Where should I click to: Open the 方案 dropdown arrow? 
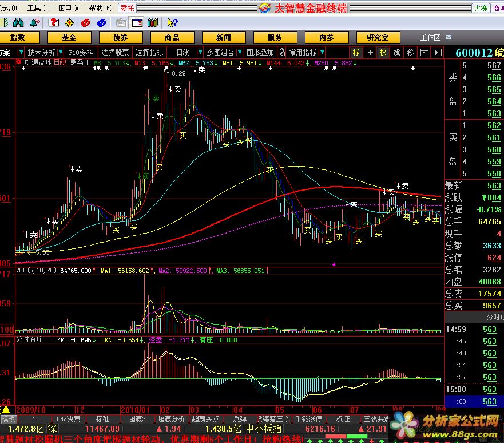(21, 52)
